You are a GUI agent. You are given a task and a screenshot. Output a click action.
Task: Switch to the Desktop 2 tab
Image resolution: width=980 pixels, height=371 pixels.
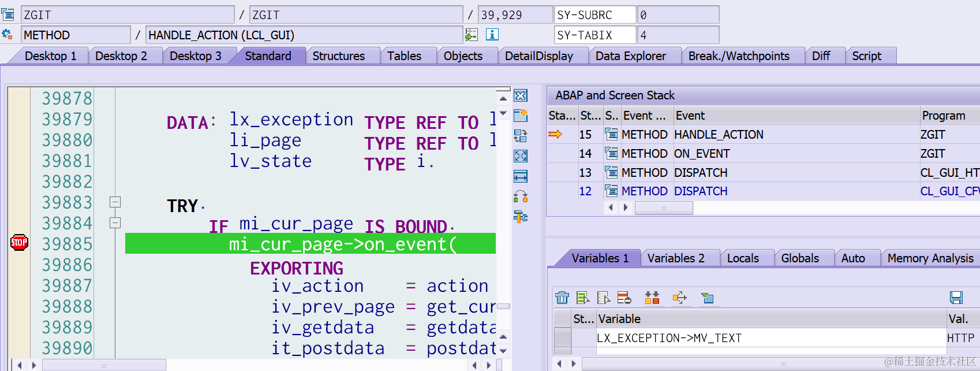tap(121, 56)
